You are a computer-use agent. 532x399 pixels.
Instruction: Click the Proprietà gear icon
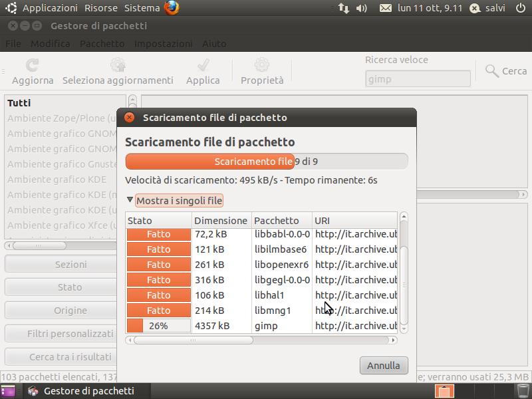(262, 65)
